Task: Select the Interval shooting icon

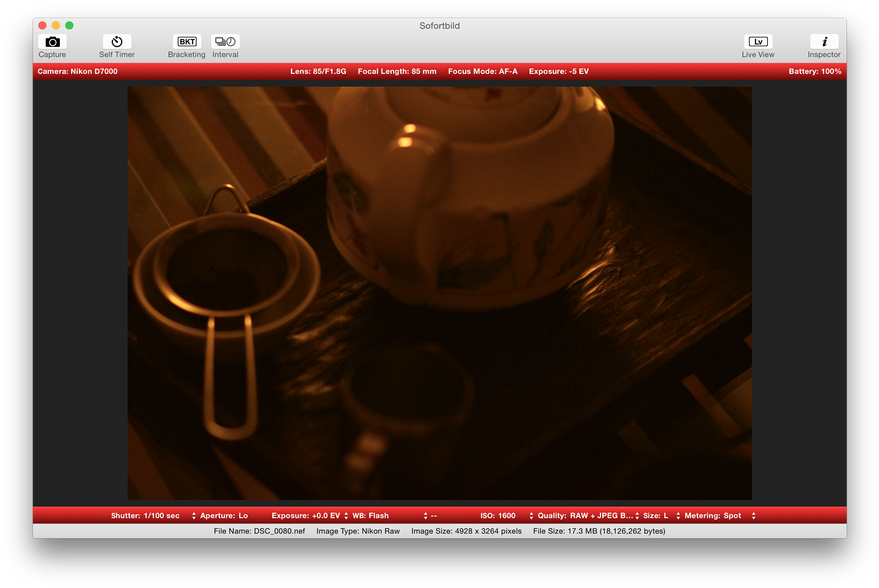Action: point(225,41)
